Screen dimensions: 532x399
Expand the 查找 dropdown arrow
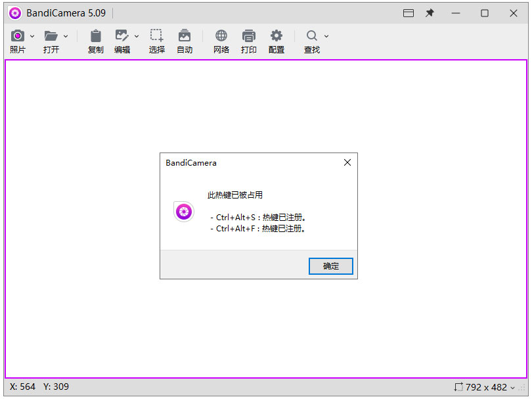click(326, 36)
